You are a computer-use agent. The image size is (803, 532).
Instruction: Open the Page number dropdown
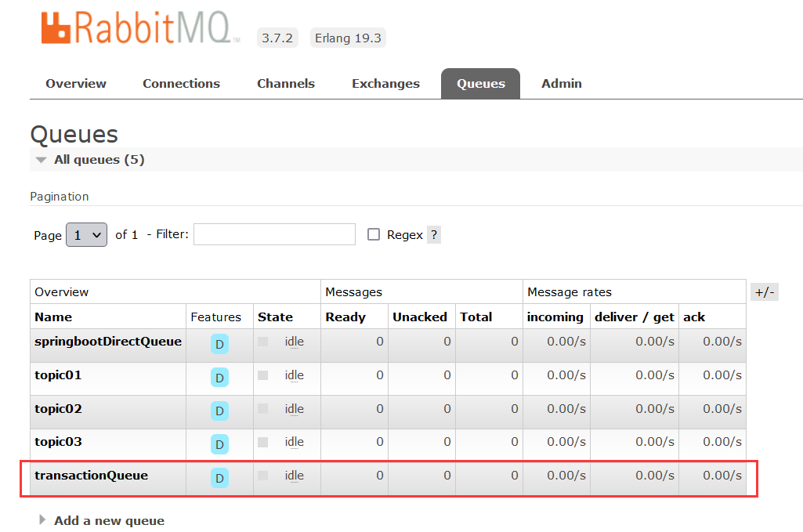(x=86, y=234)
